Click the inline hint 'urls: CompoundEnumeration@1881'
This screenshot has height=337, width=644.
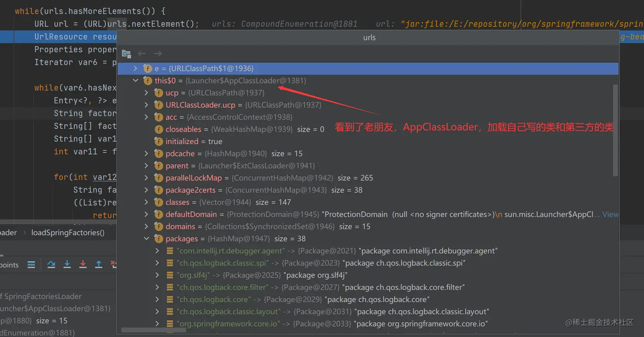click(x=285, y=24)
